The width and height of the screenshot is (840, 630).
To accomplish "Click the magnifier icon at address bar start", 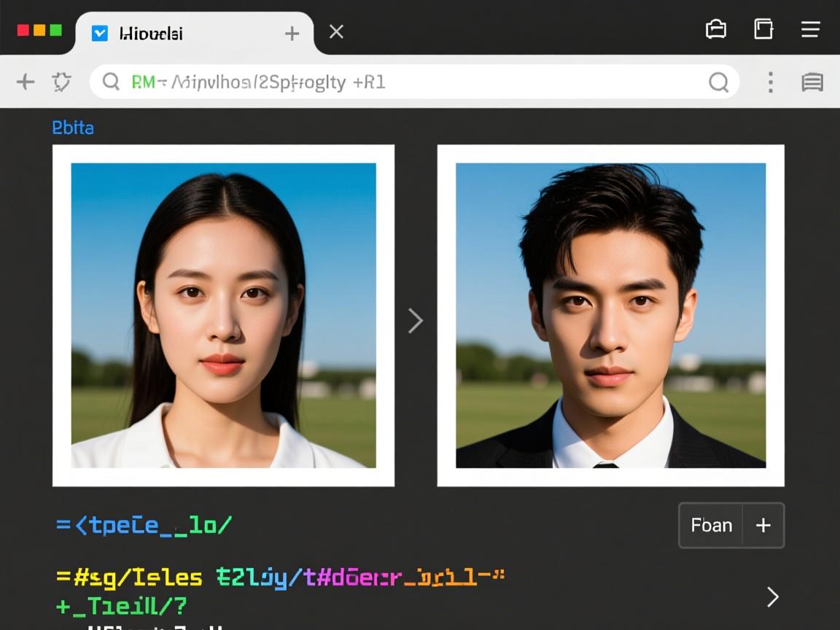I will [x=111, y=82].
